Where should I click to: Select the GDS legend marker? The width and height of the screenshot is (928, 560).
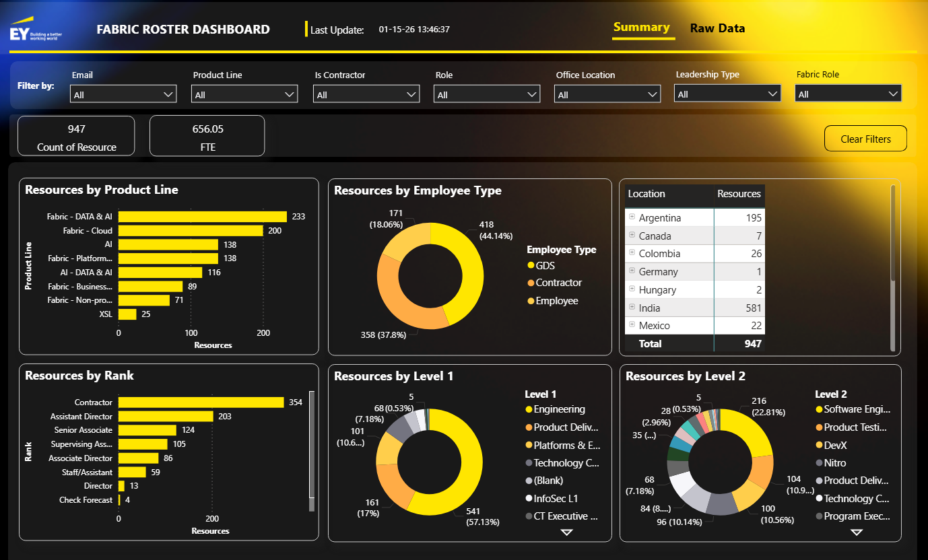tap(531, 266)
